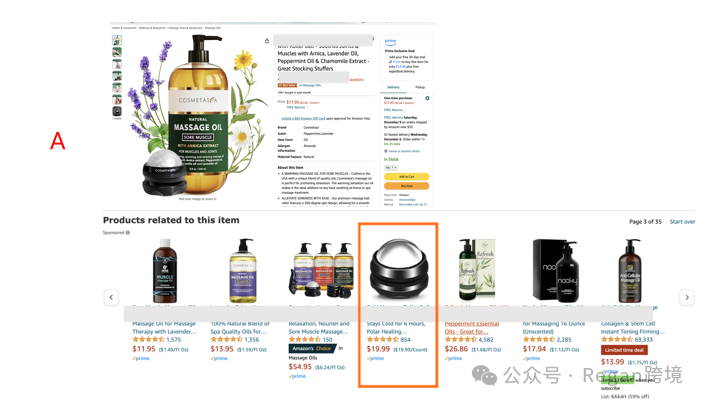The height and width of the screenshot is (403, 705).
Task: Click the 4,582 ratings count for Refresh oil
Action: (x=486, y=340)
